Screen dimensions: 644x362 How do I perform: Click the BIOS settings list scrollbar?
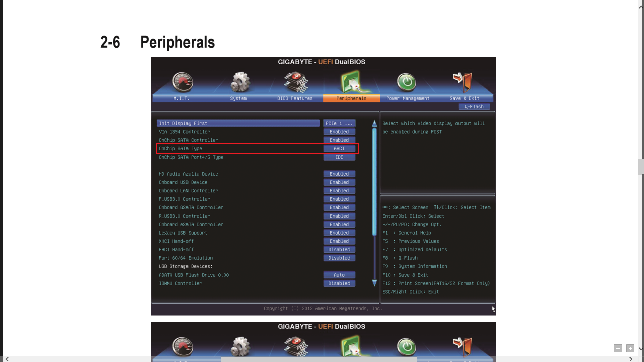[x=374, y=182]
